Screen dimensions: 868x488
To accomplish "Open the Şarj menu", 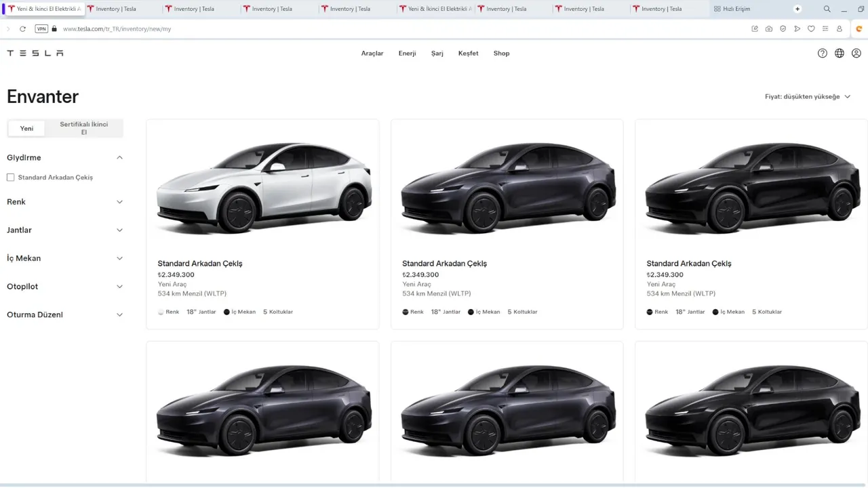I will pos(437,54).
